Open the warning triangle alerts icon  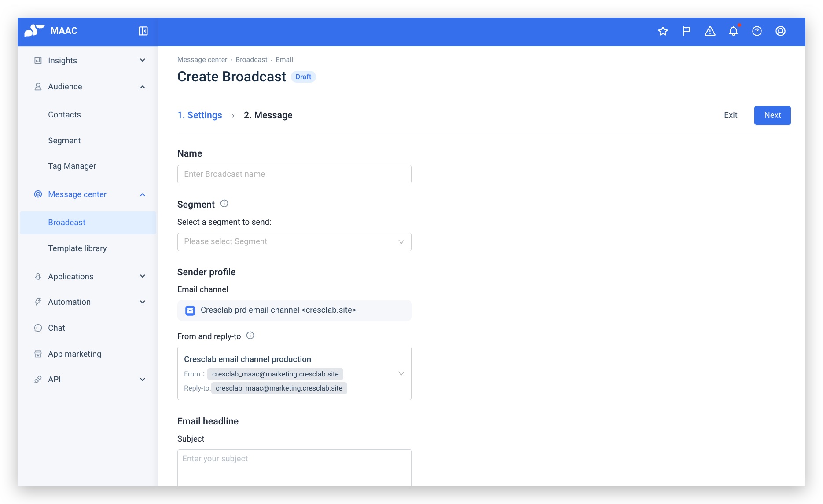(x=710, y=31)
